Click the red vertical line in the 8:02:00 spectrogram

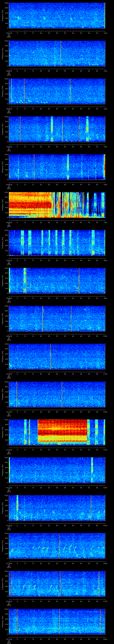tap(61, 54)
